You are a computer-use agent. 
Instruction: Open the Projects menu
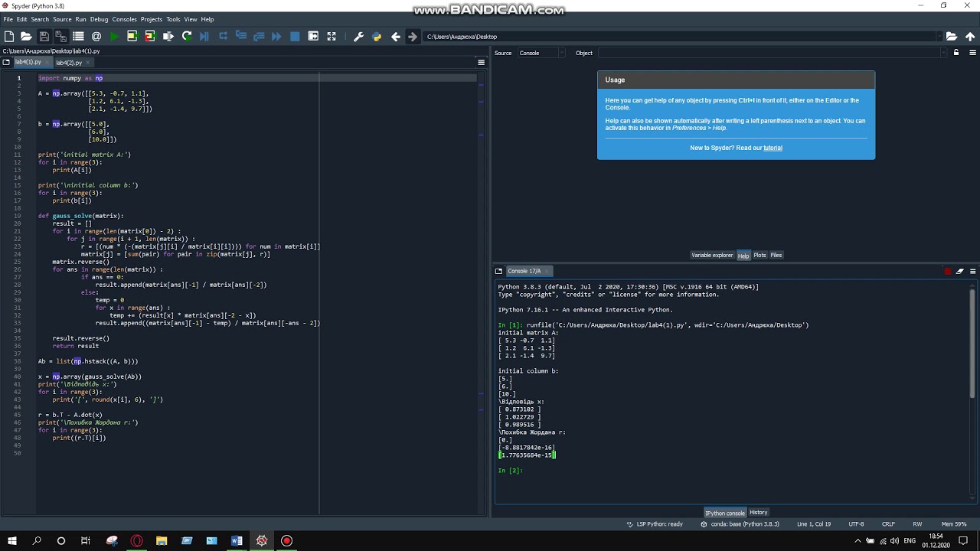pyautogui.click(x=152, y=19)
